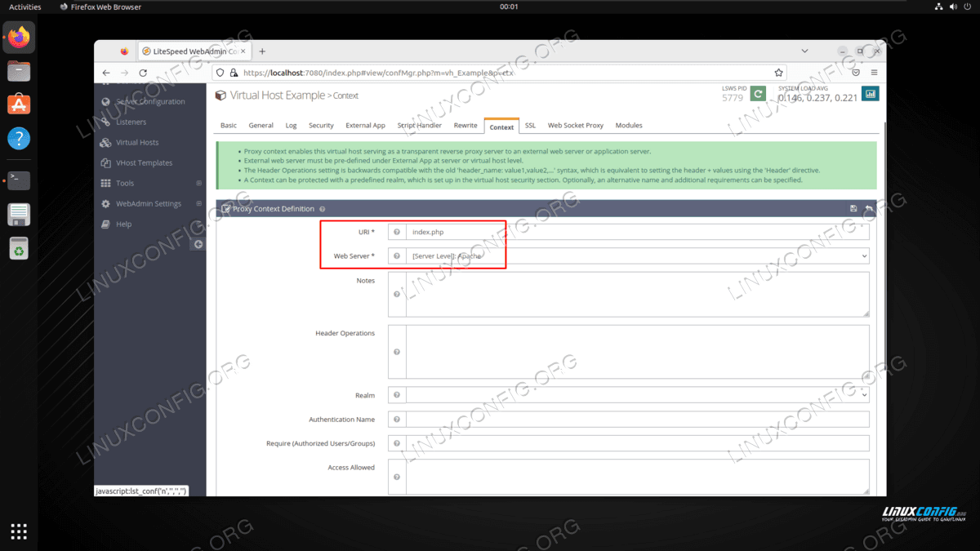Viewport: 980px width, 551px height.
Task: Reload the page in Firefox
Action: point(143,73)
